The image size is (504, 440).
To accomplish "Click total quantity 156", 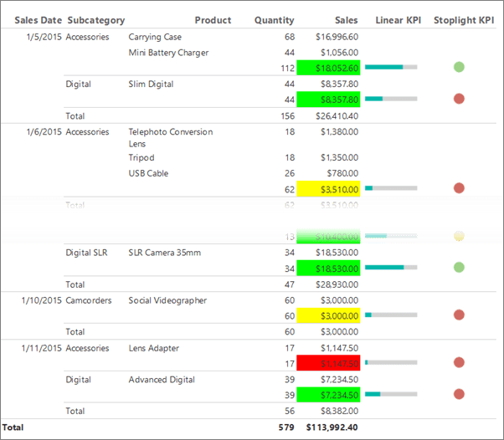I will pyautogui.click(x=288, y=116).
